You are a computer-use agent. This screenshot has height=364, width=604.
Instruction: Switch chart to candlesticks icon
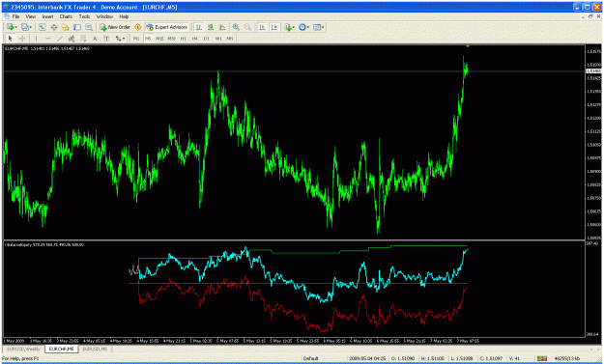tap(211, 27)
